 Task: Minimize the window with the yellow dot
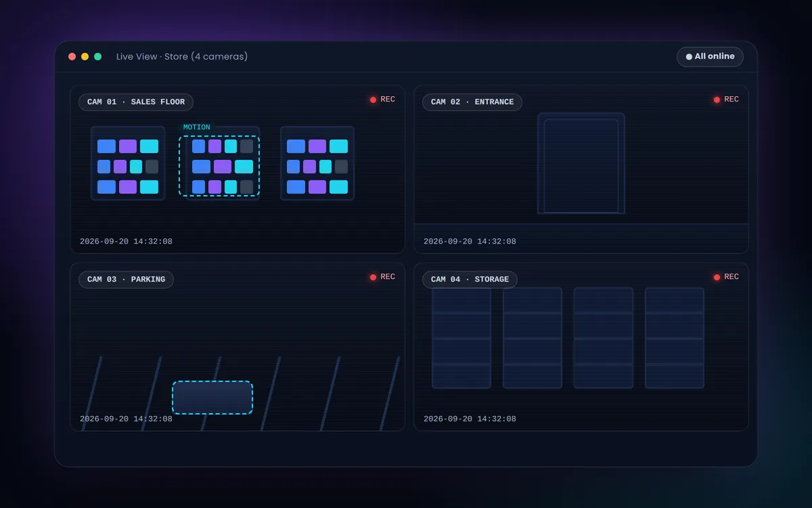(85, 57)
